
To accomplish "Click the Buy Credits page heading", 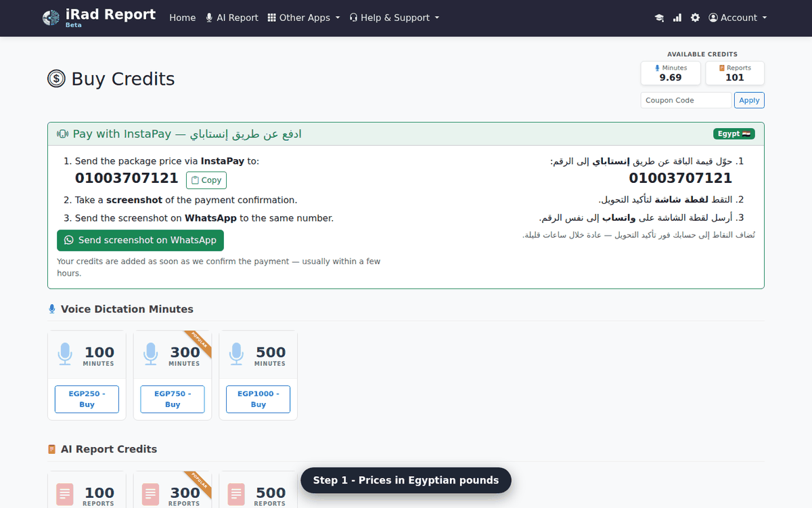I will point(123,79).
